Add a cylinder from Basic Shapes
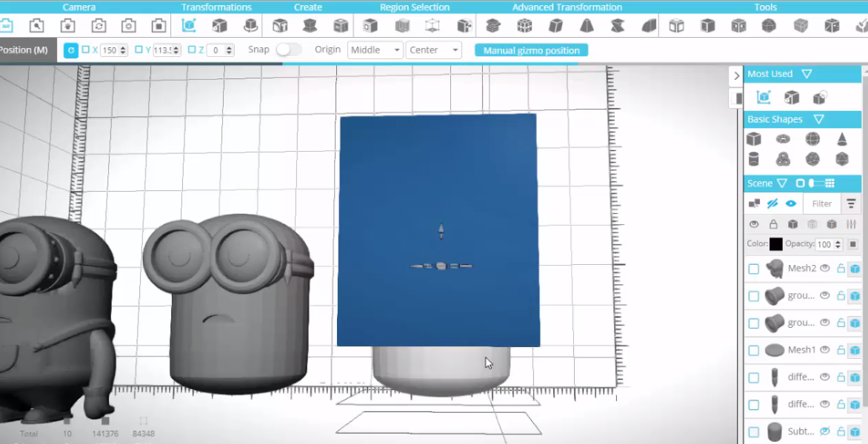 [x=753, y=159]
